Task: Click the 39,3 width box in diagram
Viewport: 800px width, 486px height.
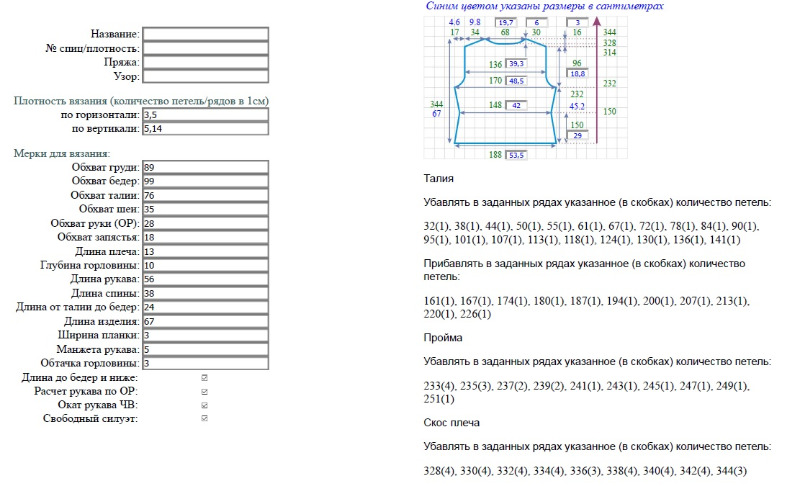Action: pyautogui.click(x=516, y=63)
